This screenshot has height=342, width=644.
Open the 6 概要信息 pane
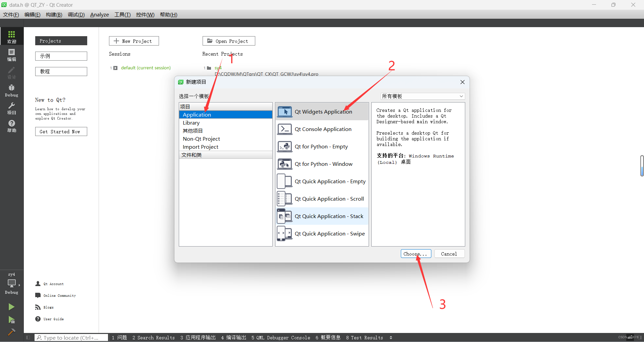click(x=328, y=338)
